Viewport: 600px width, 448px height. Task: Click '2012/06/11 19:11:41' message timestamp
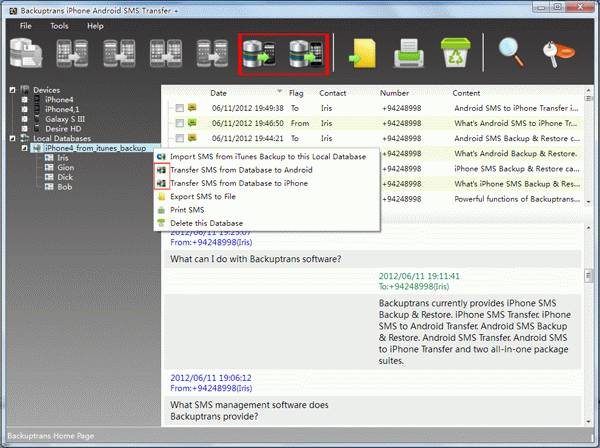pyautogui.click(x=419, y=276)
